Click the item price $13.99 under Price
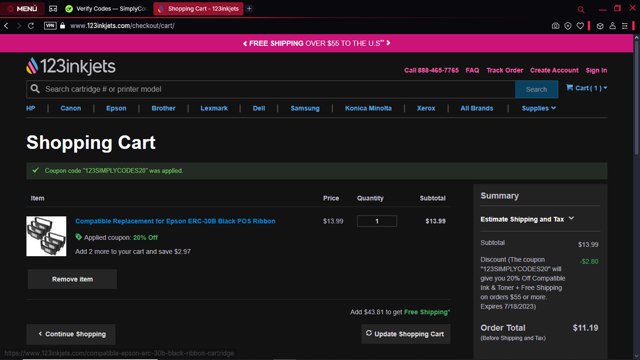This screenshot has width=640, height=360. (x=333, y=221)
